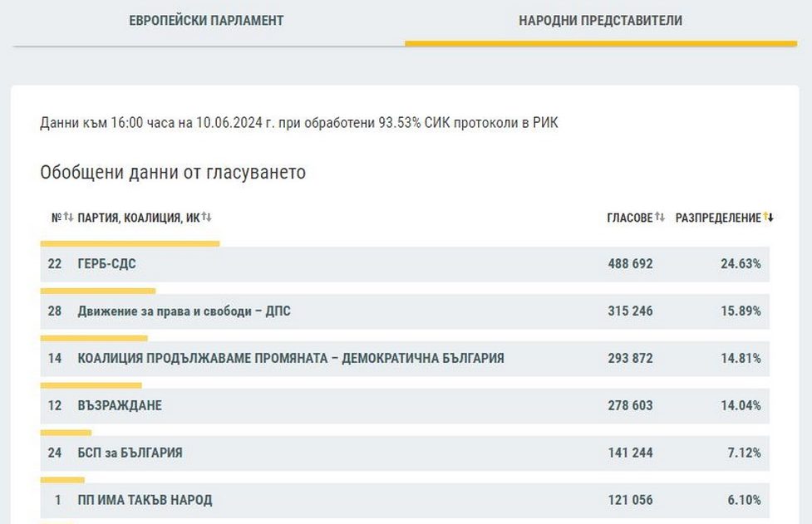The image size is (812, 524).
Task: Click the sort arrows next to № column
Action: pyautogui.click(x=68, y=218)
